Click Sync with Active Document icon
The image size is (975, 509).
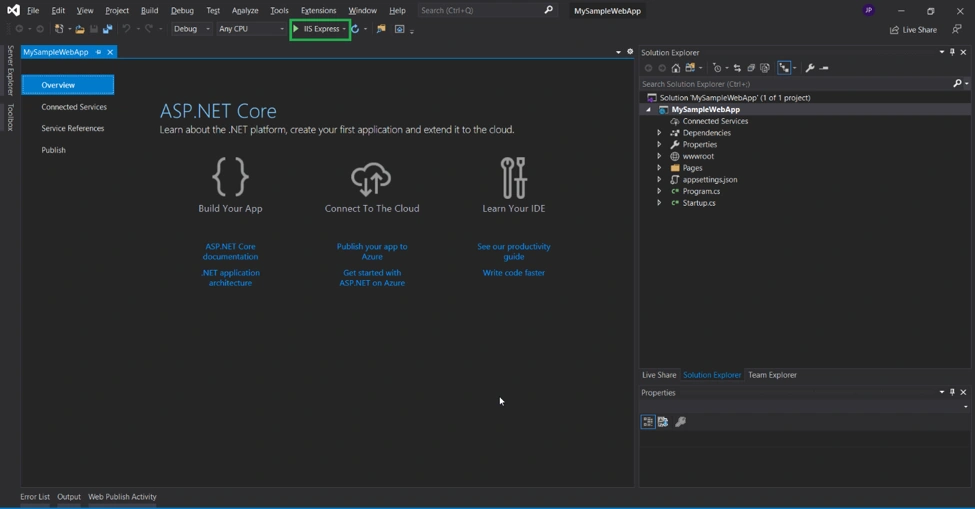[737, 68]
